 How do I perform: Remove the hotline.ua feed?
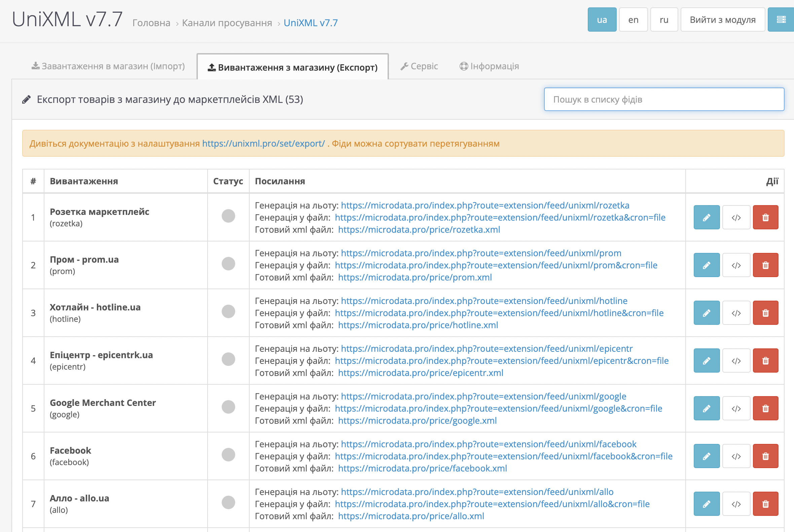click(x=765, y=313)
